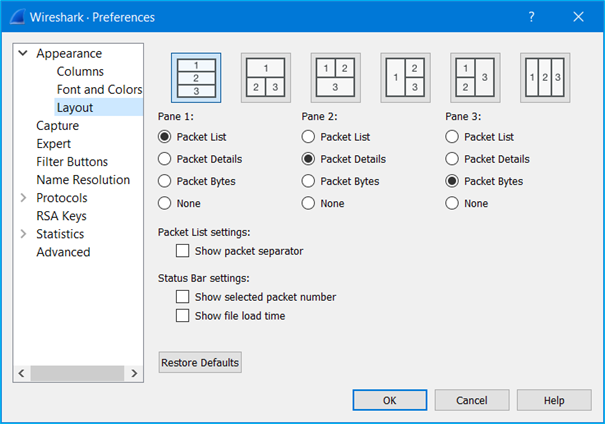Viewport: 605px width, 424px height.
Task: Click the sidebar horizontal scrollbar track
Action: coord(78,373)
